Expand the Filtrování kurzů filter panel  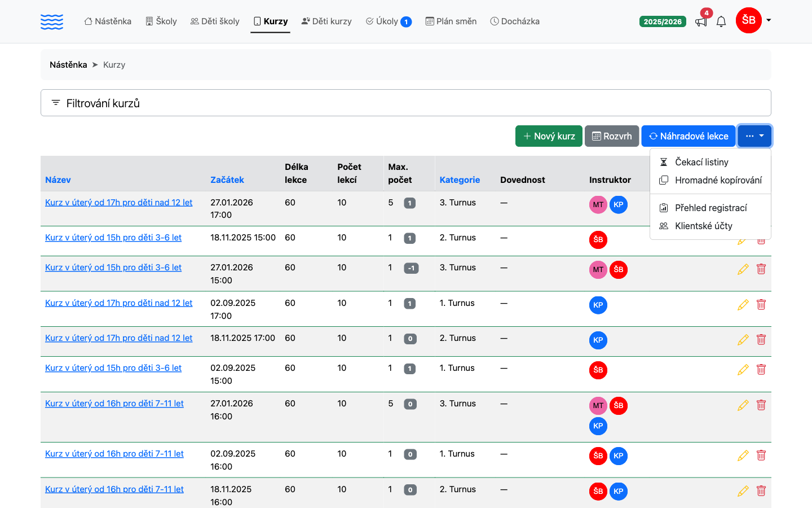406,103
